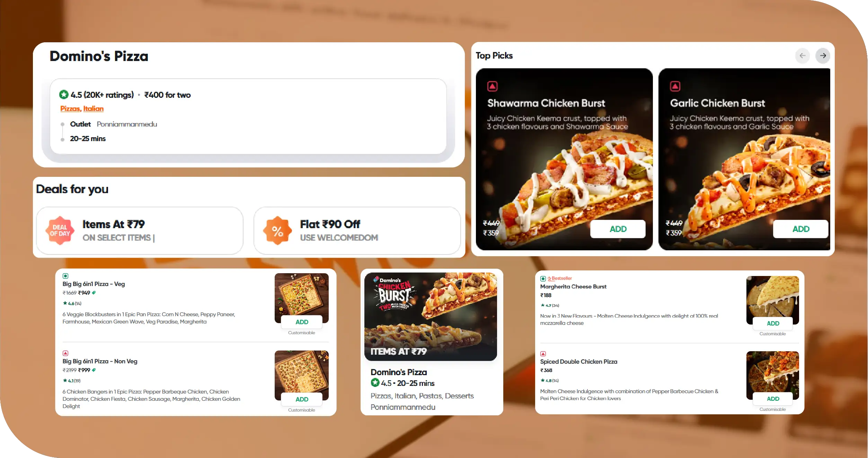The height and width of the screenshot is (458, 868).
Task: Add Garlic Chicken Burst to cart
Action: tap(800, 229)
